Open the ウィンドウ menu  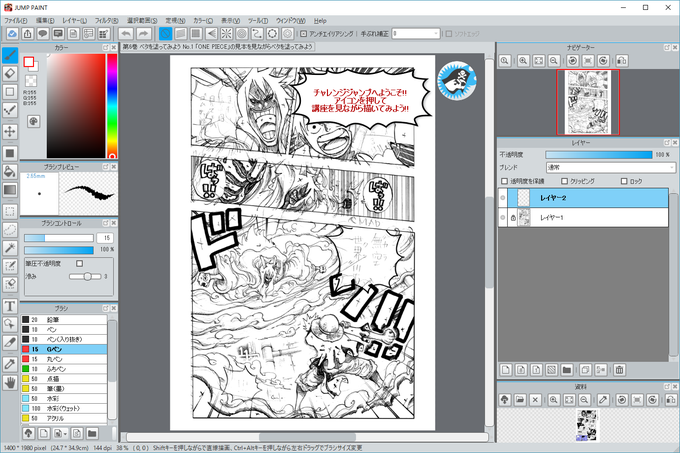(291, 20)
